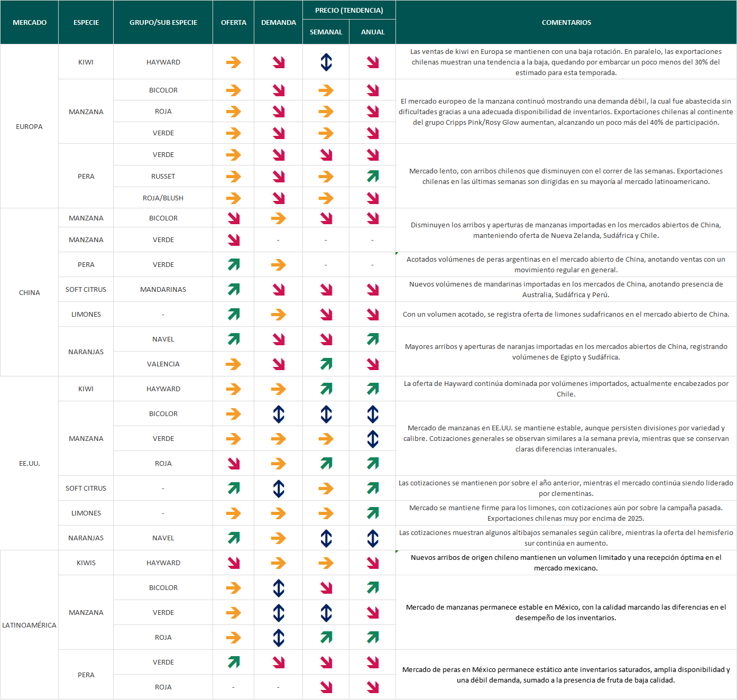
Task: Click the comment about peras argentinas in China
Action: (566, 264)
